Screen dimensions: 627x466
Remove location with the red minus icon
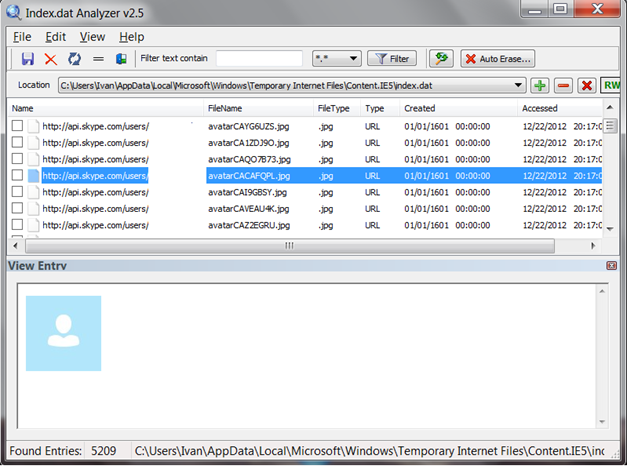click(564, 86)
